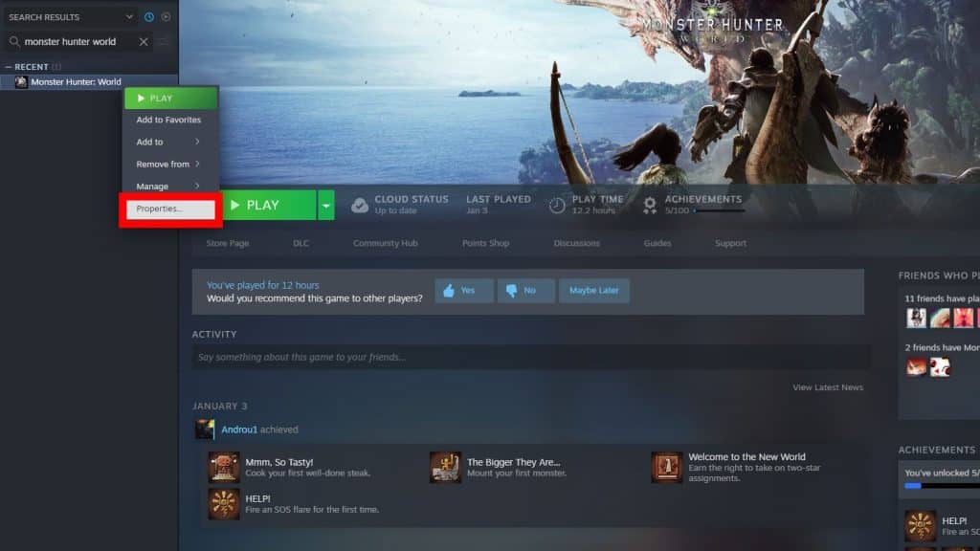The height and width of the screenshot is (551, 980).
Task: Open Androu1 profile link
Action: (239, 430)
